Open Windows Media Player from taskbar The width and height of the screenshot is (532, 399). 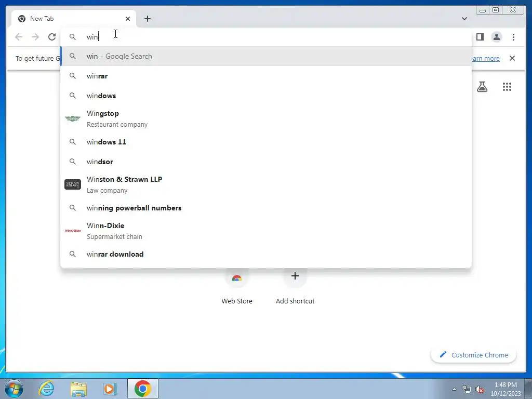(110, 389)
